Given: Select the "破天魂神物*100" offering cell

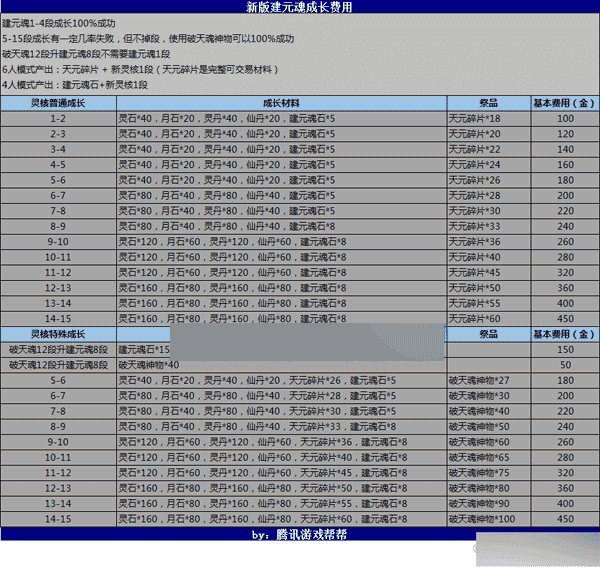Looking at the screenshot, I should point(489,519).
